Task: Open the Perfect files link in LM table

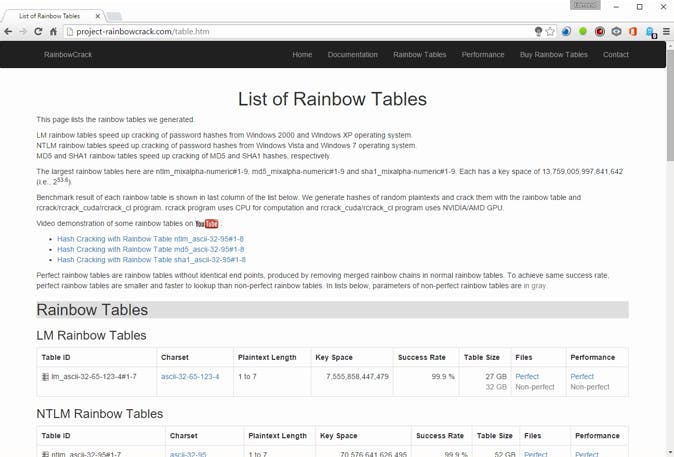Action: pos(527,377)
